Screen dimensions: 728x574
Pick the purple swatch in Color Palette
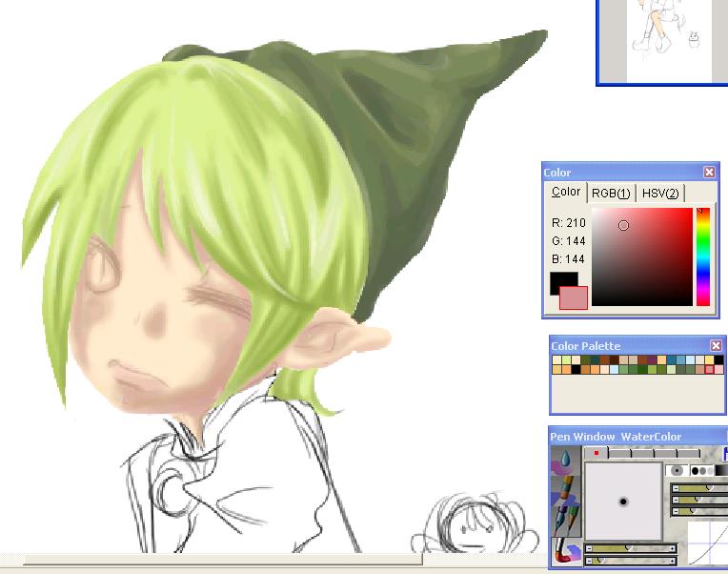tap(652, 359)
